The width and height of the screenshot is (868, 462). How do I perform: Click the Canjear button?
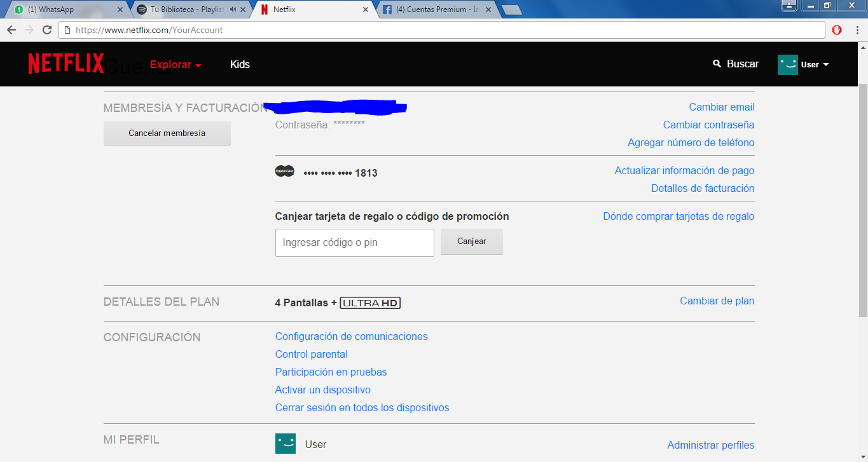point(472,241)
